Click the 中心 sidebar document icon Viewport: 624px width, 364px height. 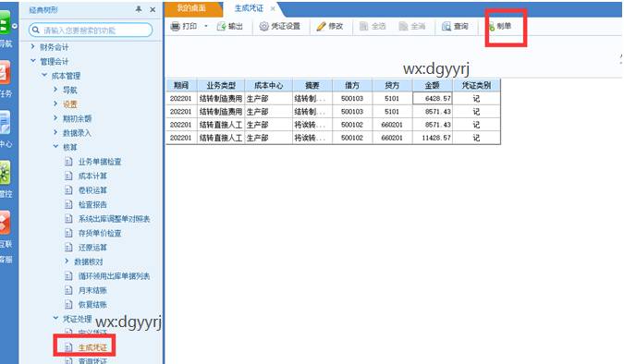[6, 123]
